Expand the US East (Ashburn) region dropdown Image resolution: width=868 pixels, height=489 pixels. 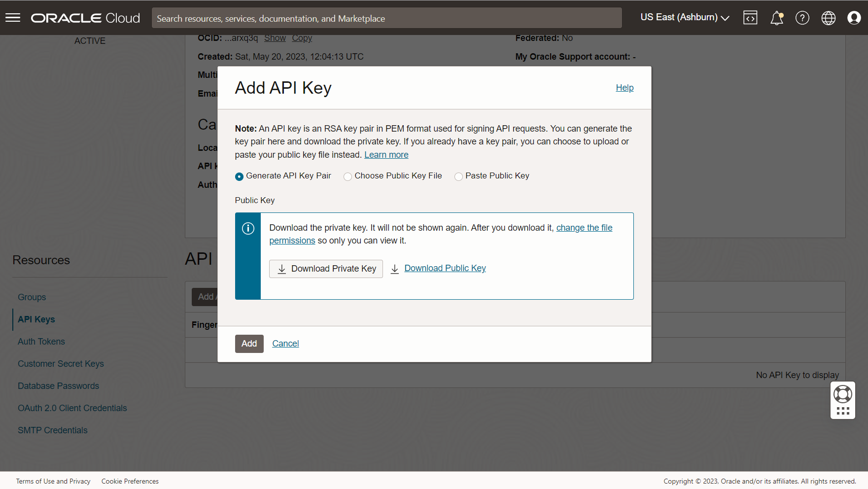pos(684,18)
